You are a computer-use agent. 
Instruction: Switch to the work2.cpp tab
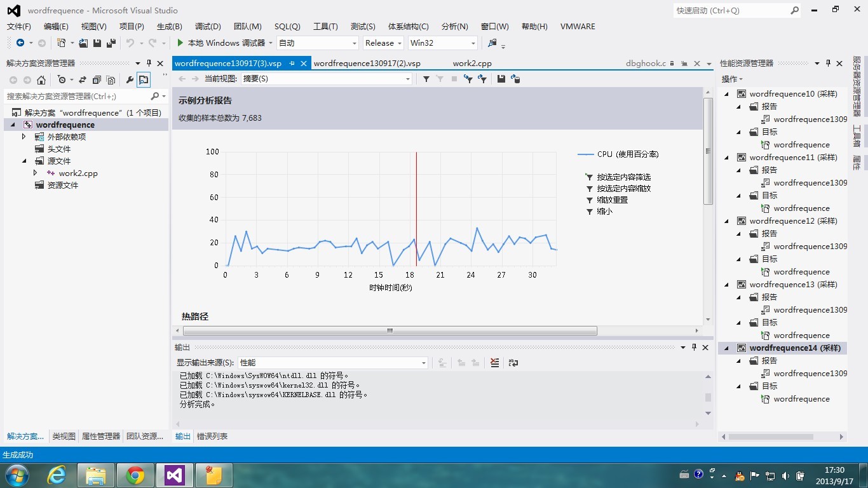click(472, 64)
